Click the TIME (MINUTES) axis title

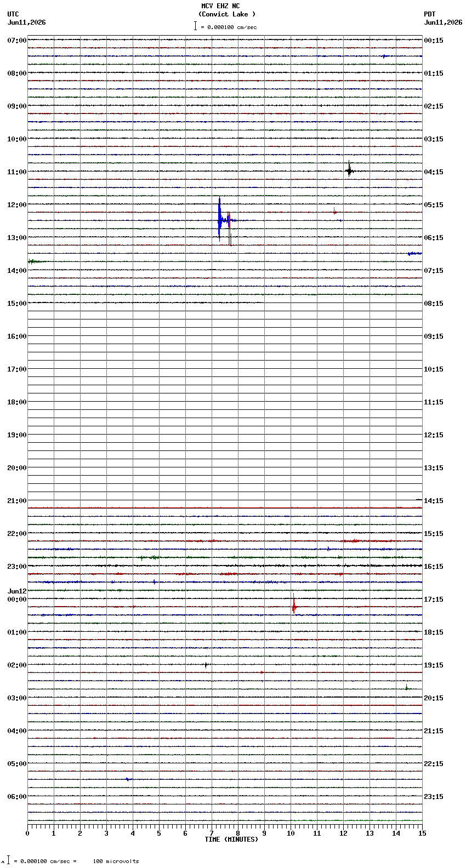(231, 840)
